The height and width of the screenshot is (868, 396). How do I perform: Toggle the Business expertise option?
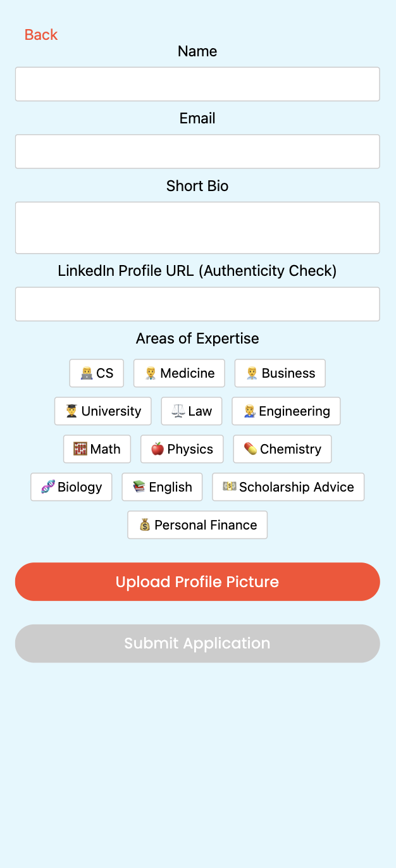(280, 373)
